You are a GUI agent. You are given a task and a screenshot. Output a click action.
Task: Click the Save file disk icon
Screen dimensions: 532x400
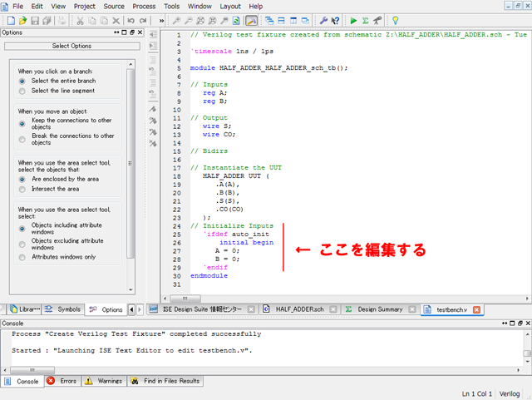[35, 21]
